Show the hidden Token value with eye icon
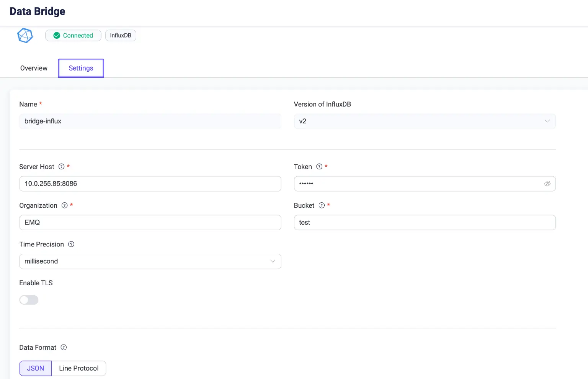588x379 pixels. tap(547, 184)
